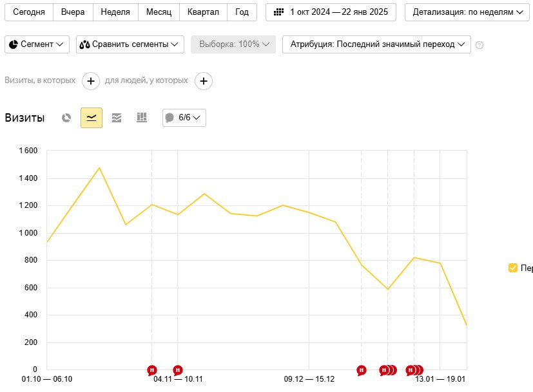Click the 09.12 — 15.12 axis label
Viewport: 533px width, 392px height.
tap(309, 379)
